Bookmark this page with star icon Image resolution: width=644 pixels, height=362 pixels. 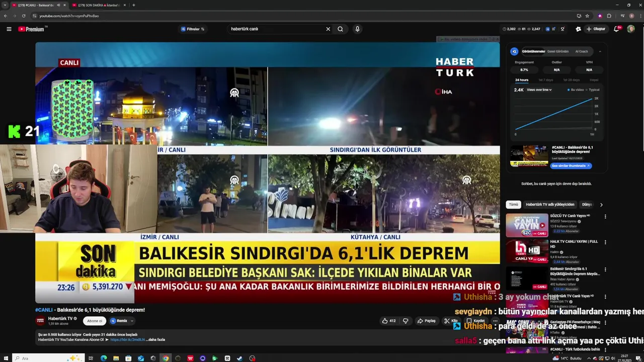tap(587, 16)
